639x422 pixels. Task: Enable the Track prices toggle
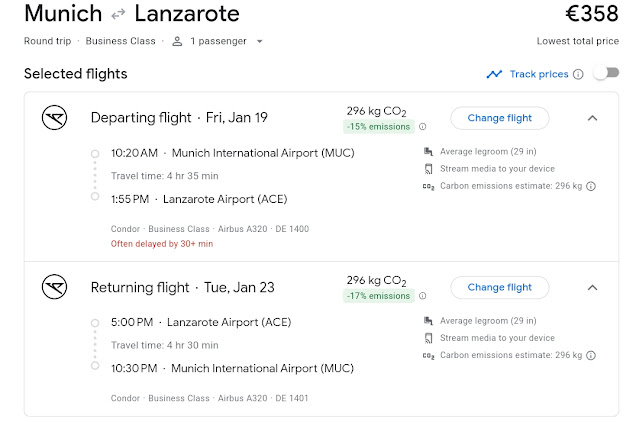click(x=605, y=74)
